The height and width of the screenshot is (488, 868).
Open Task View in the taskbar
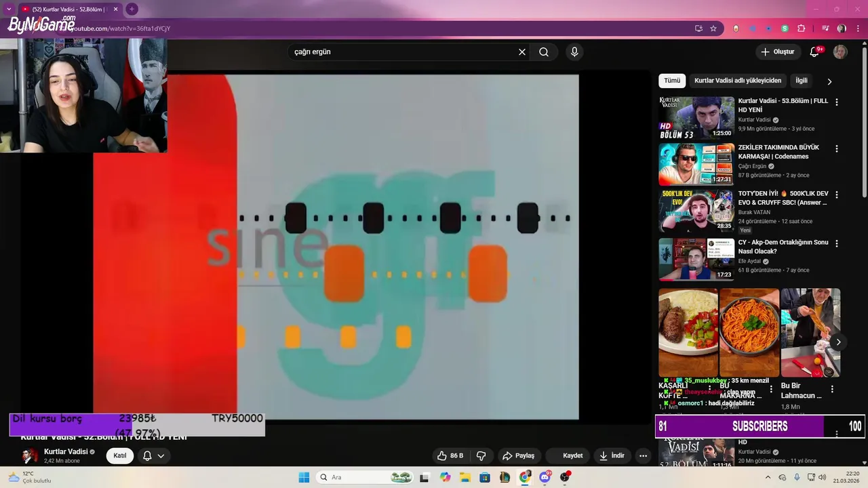point(425,477)
